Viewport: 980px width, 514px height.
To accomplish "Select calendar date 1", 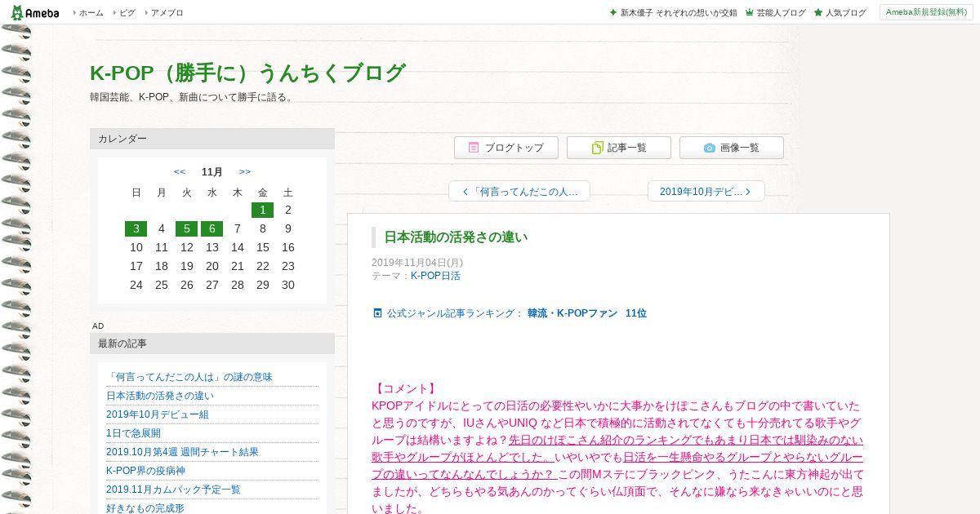I will pos(262,210).
